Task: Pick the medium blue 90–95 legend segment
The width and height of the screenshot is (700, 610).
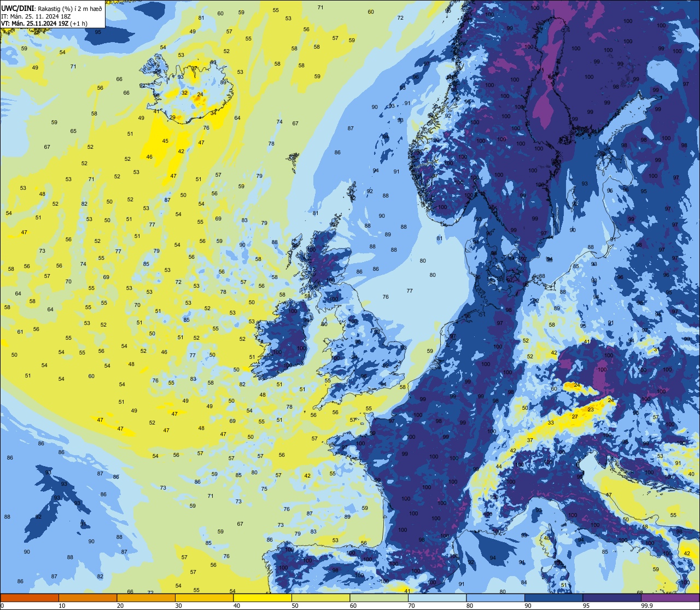Action: 553,597
